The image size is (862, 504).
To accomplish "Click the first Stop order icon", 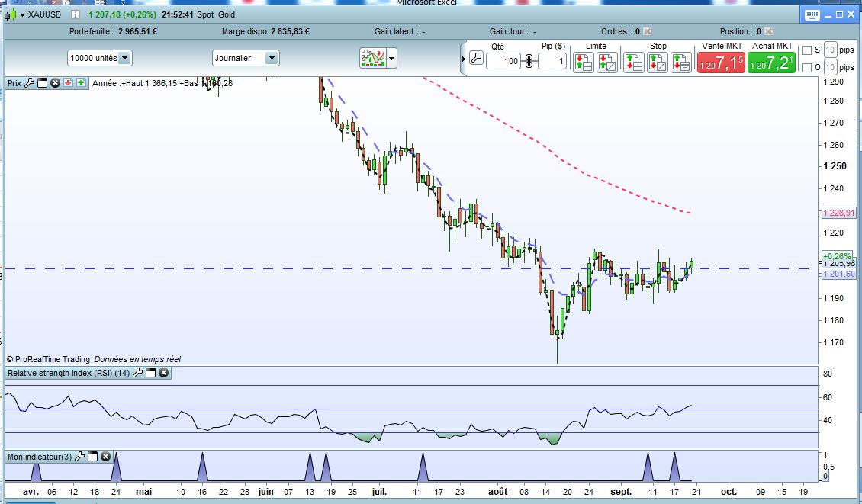I will tap(633, 63).
